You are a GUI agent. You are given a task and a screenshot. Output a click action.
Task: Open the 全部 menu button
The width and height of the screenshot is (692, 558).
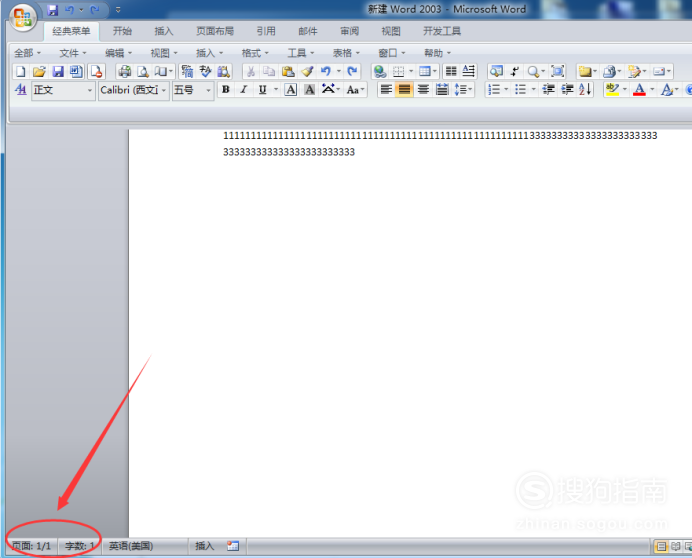[27, 53]
